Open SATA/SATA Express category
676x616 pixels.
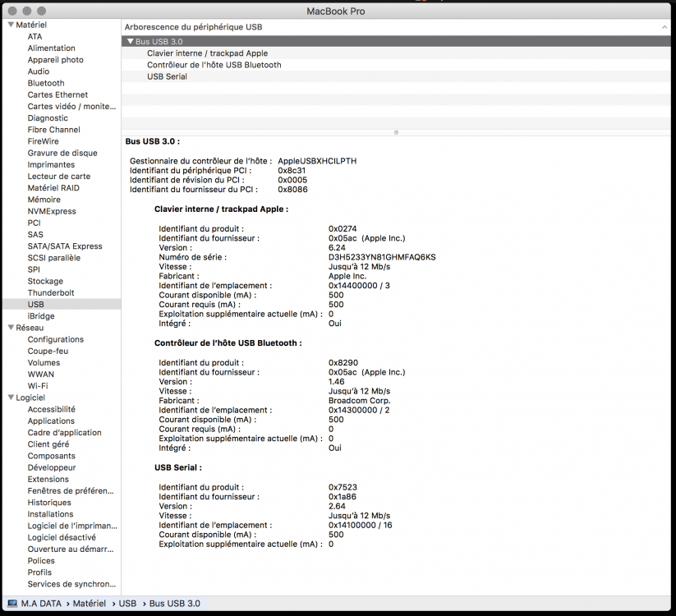click(65, 246)
